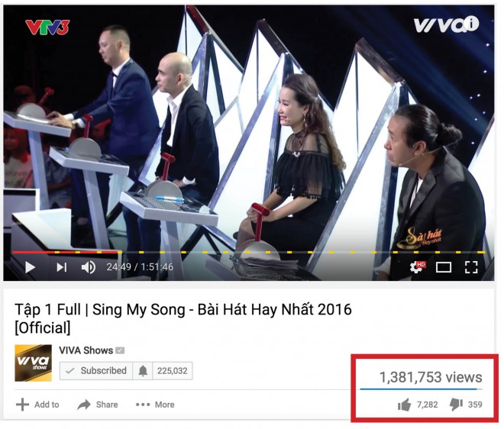Open the Add to playlist menu
This screenshot has height=429, width=504.
(37, 405)
